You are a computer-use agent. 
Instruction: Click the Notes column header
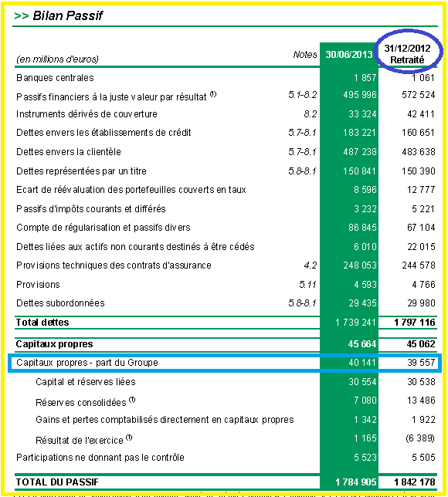coord(304,55)
